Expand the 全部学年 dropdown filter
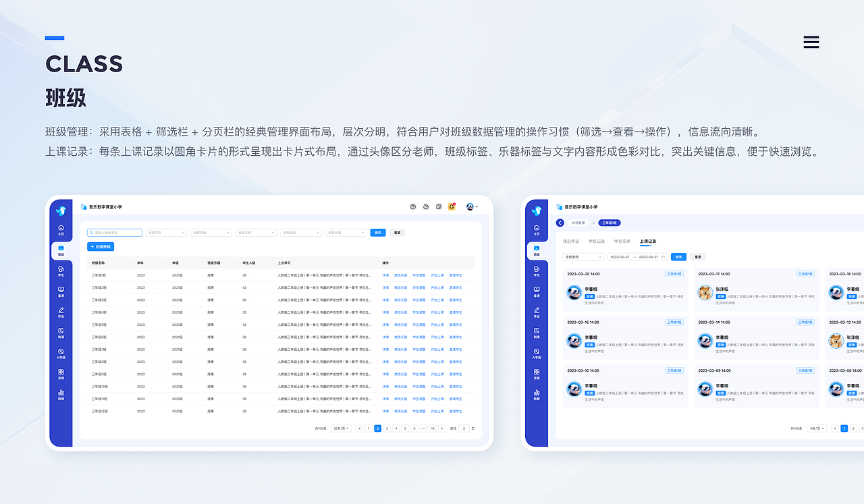 click(x=166, y=233)
